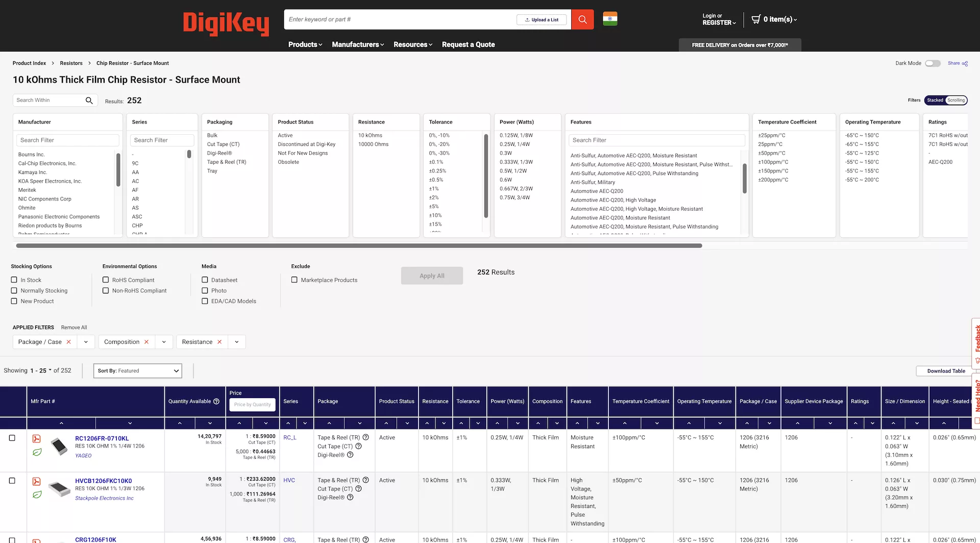Sort Quantity Available ascending
The image size is (980, 543).
[180, 423]
